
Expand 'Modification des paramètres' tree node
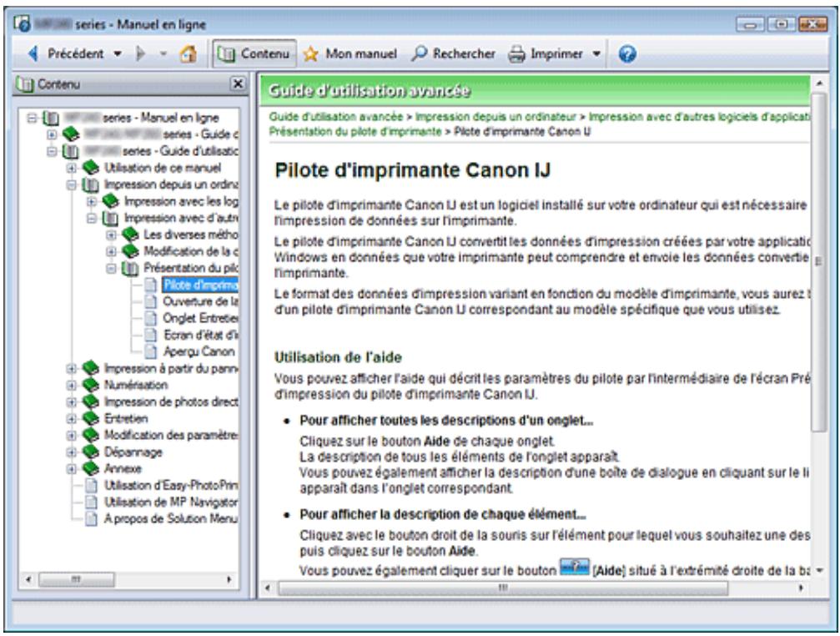pyautogui.click(x=71, y=435)
